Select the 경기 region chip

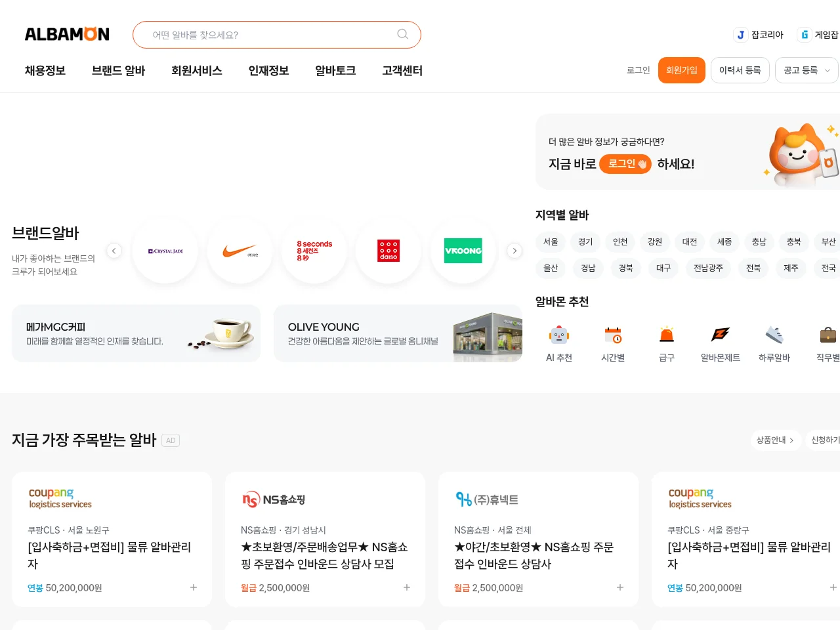pos(585,242)
